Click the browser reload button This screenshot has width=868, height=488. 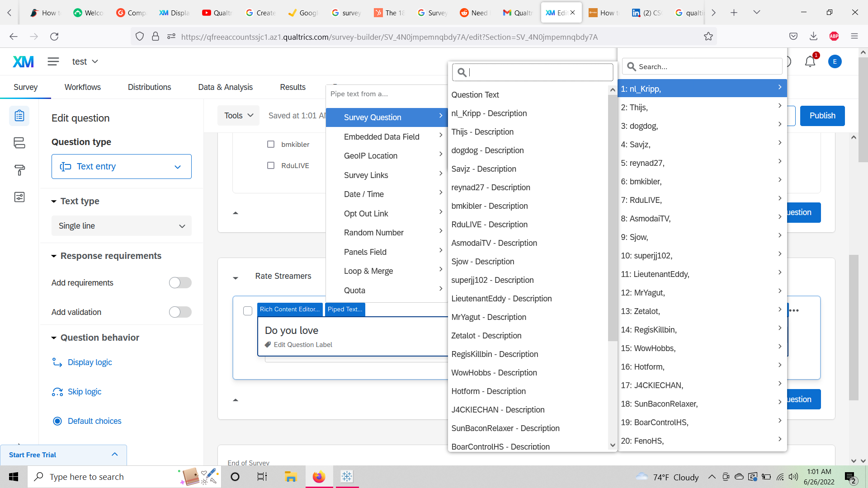(54, 37)
